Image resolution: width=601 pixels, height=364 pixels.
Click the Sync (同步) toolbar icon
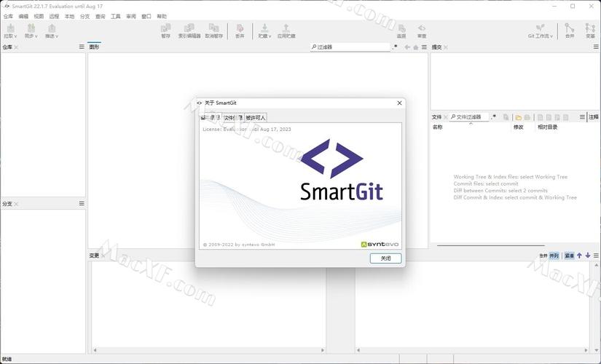coord(31,31)
